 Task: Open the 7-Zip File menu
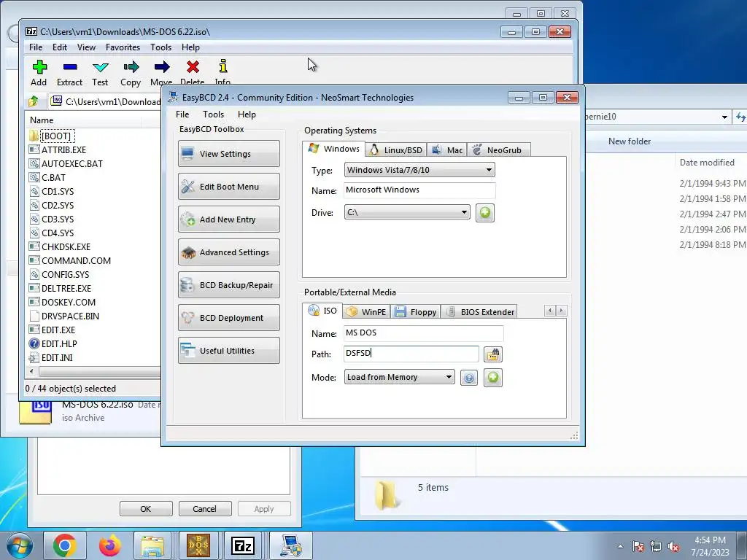pos(36,47)
